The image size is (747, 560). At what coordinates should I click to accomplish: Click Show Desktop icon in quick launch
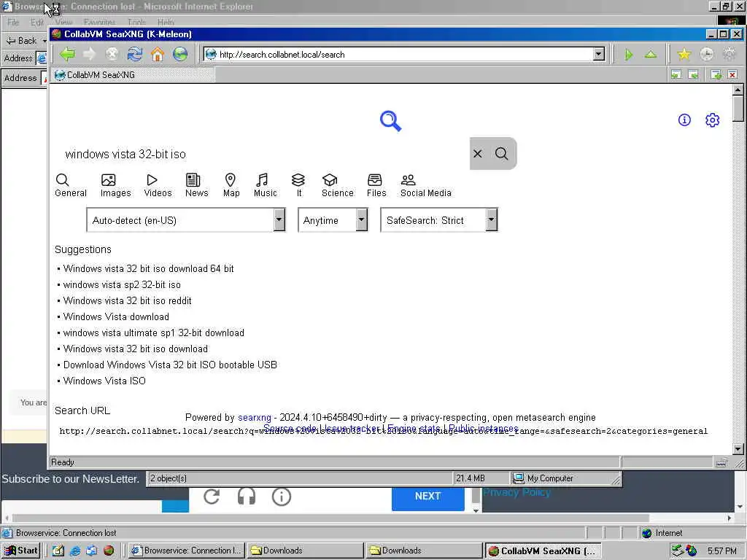point(58,551)
